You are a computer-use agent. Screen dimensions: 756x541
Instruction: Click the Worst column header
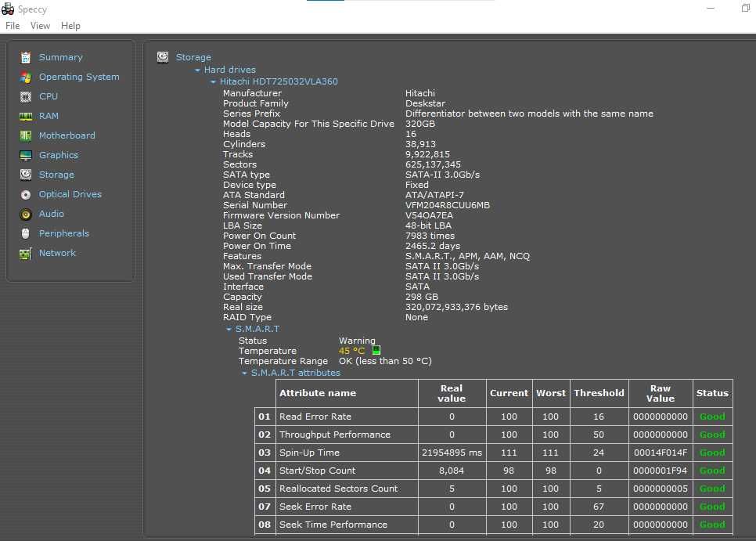551,394
